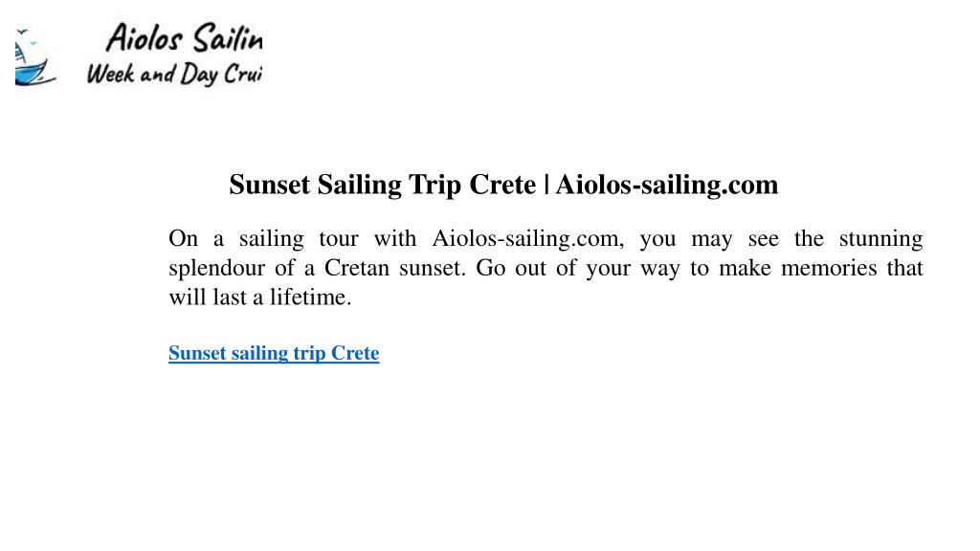Viewport: 980px width, 551px height.
Task: Click the seagull birds above the sailboat
Action: [x=26, y=35]
